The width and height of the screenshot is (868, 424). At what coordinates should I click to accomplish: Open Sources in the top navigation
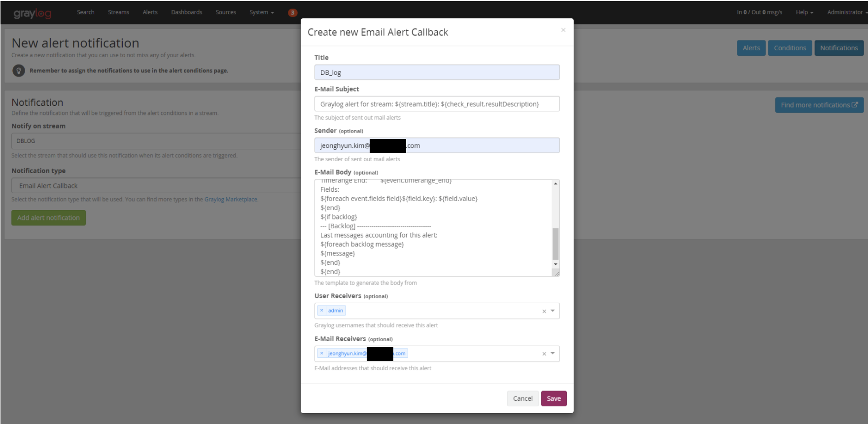click(x=226, y=12)
